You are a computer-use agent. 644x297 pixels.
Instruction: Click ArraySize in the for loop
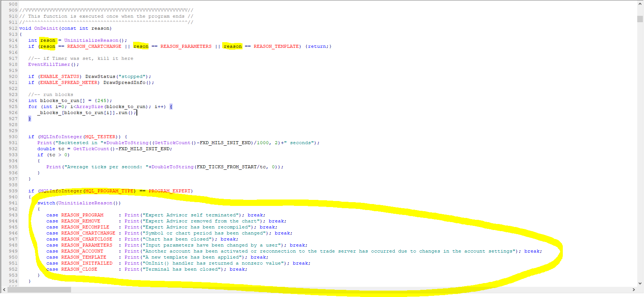point(89,107)
